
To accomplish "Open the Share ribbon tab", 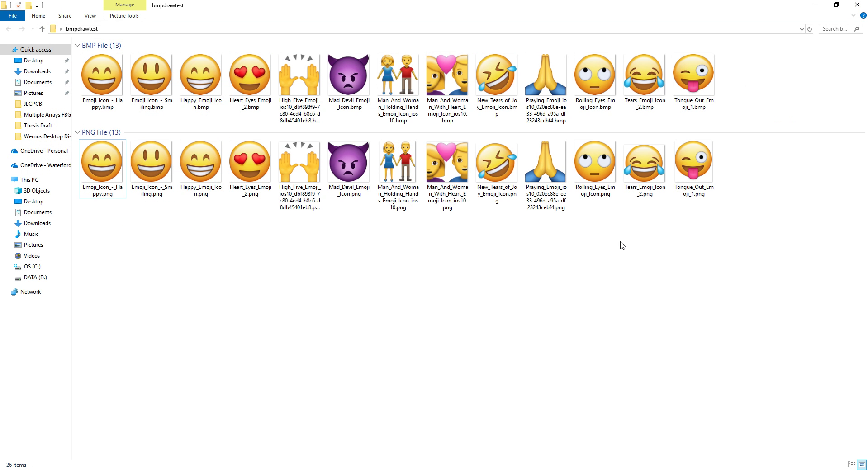I will (65, 16).
